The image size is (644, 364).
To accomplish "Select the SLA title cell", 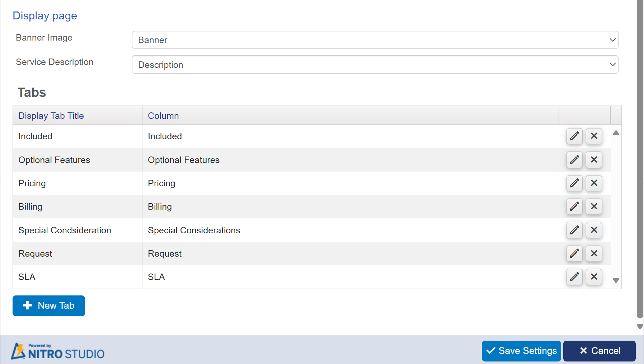I will [x=77, y=277].
